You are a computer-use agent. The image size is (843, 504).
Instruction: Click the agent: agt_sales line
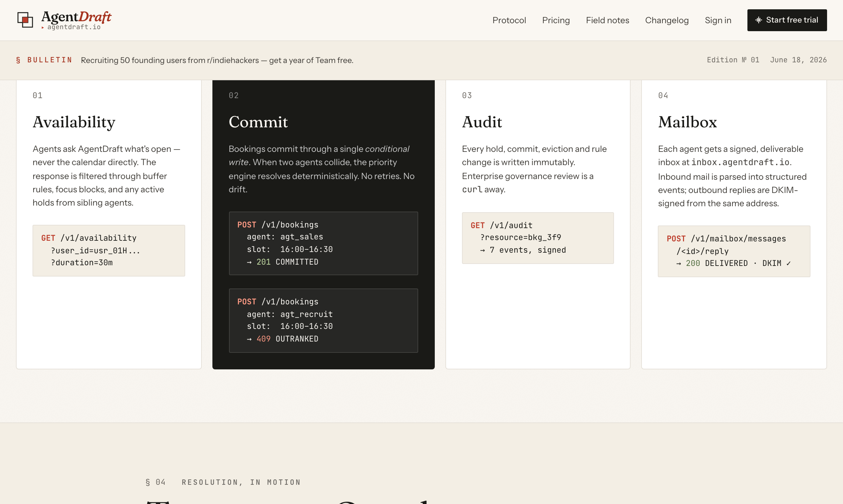tap(285, 237)
